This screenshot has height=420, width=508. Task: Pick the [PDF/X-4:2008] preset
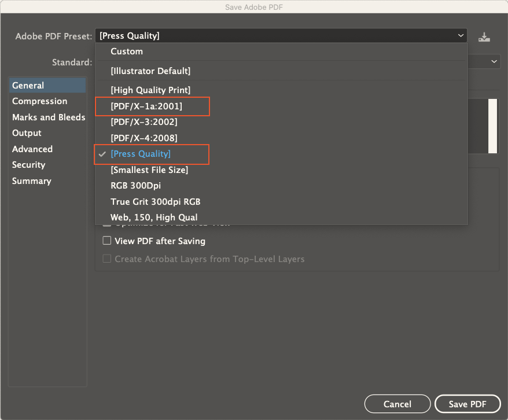coord(281,138)
